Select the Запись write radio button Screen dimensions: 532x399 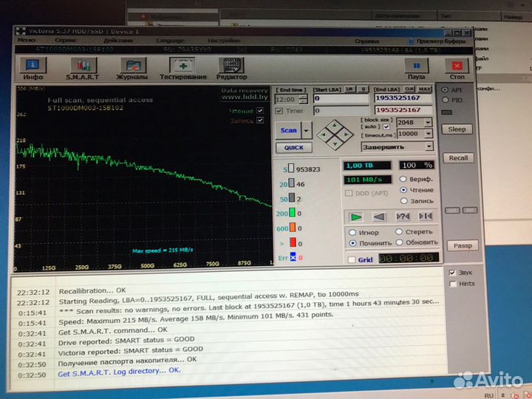[403, 200]
